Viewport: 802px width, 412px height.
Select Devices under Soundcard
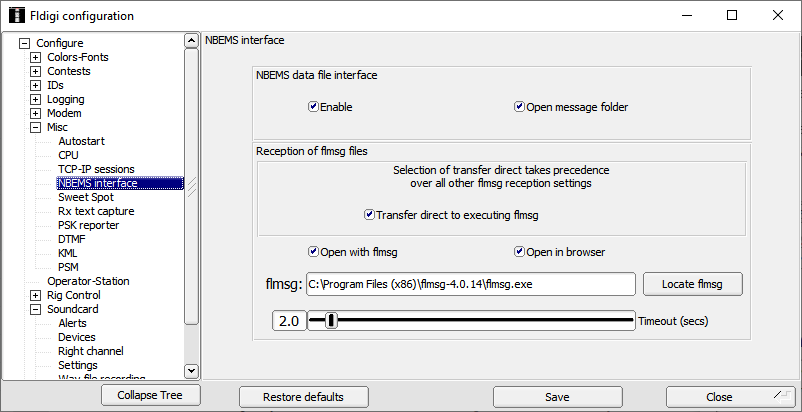pos(77,337)
